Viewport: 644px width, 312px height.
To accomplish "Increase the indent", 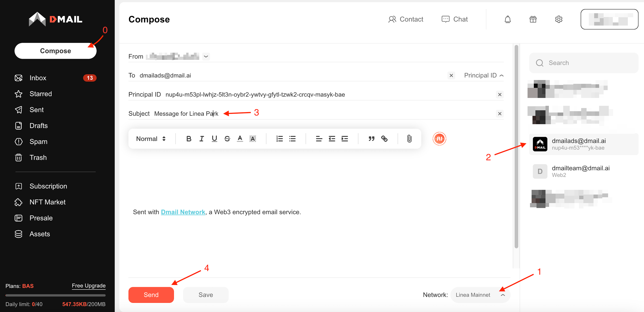I will tap(344, 139).
